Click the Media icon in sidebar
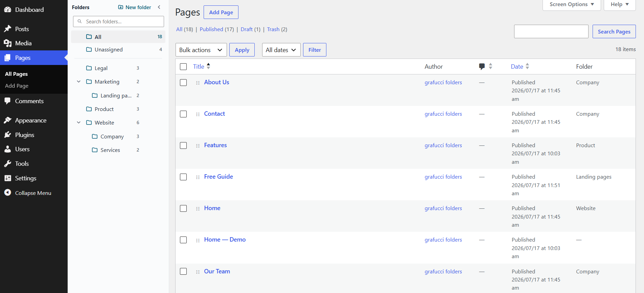This screenshot has height=293, width=644. click(x=7, y=43)
